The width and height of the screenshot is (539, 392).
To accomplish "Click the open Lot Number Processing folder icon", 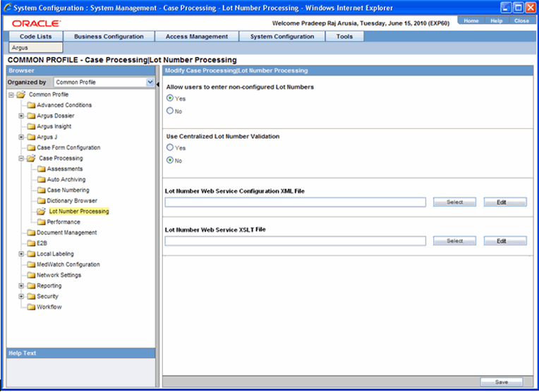I will pos(42,212).
